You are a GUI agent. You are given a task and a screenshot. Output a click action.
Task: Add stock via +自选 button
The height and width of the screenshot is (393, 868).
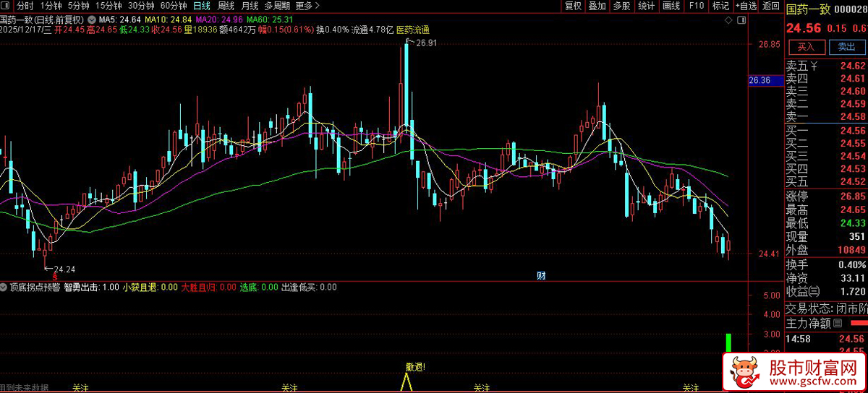click(x=746, y=6)
